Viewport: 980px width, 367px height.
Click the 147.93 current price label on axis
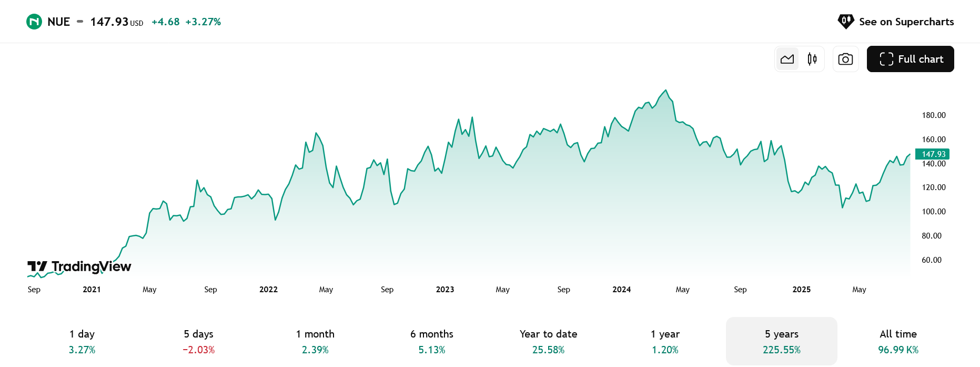coord(932,154)
